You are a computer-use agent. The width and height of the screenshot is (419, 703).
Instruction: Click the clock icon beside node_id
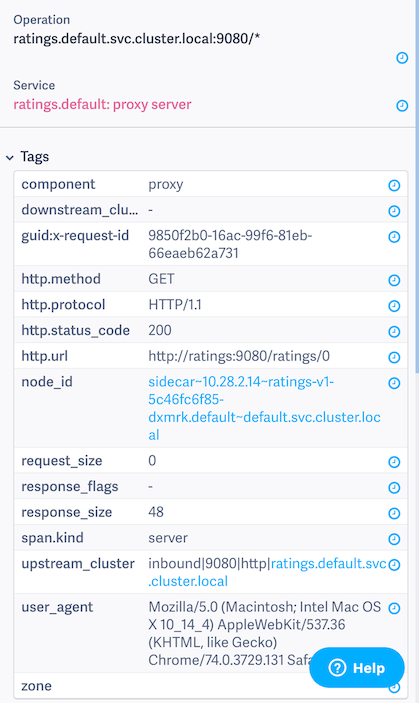[x=394, y=383]
